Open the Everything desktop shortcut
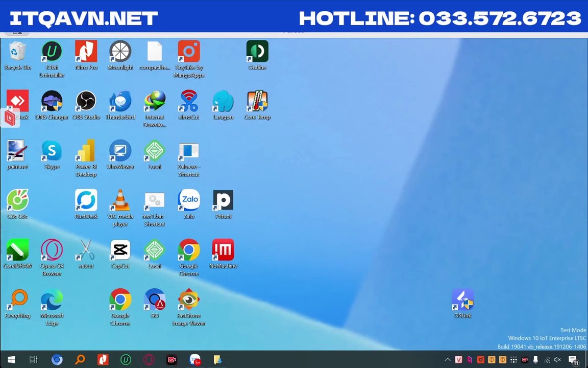This screenshot has height=368, width=588. coord(17,304)
